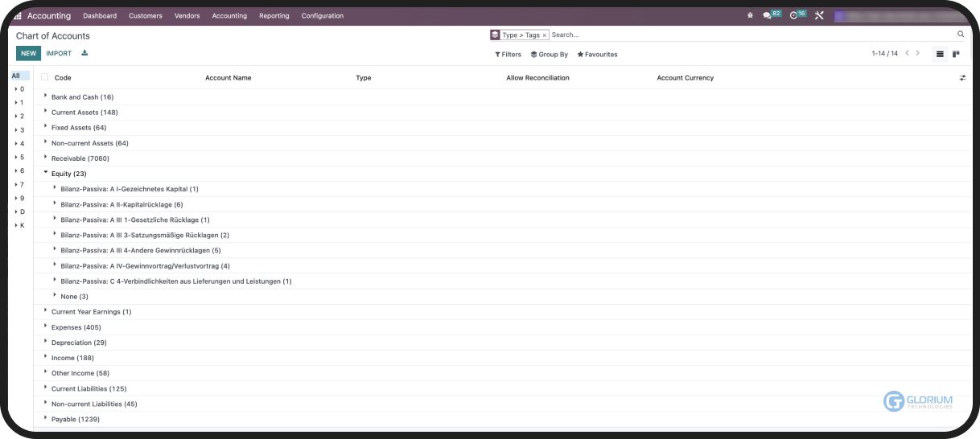Image resolution: width=980 pixels, height=439 pixels.
Task: Open the messages chat icon
Action: (768, 15)
